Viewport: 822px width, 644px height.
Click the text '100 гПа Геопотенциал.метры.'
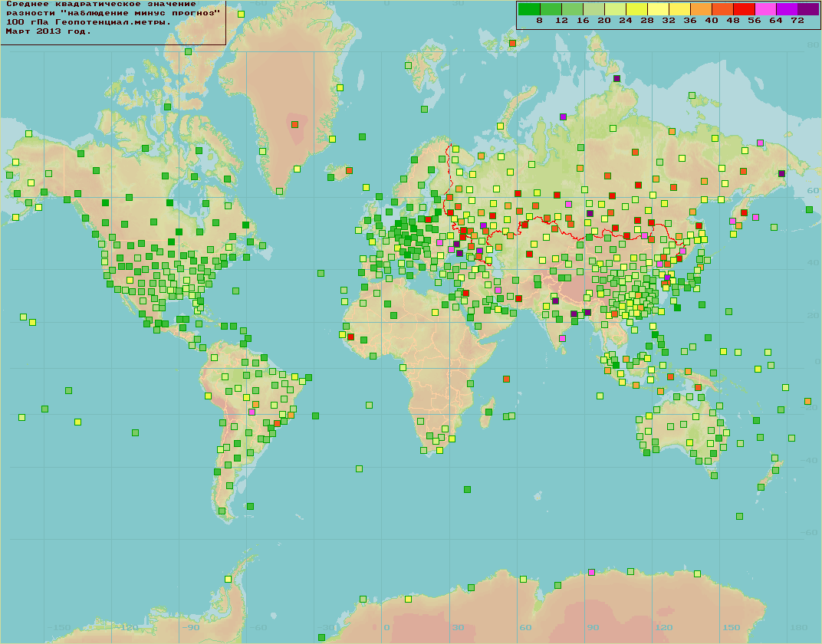89,22
